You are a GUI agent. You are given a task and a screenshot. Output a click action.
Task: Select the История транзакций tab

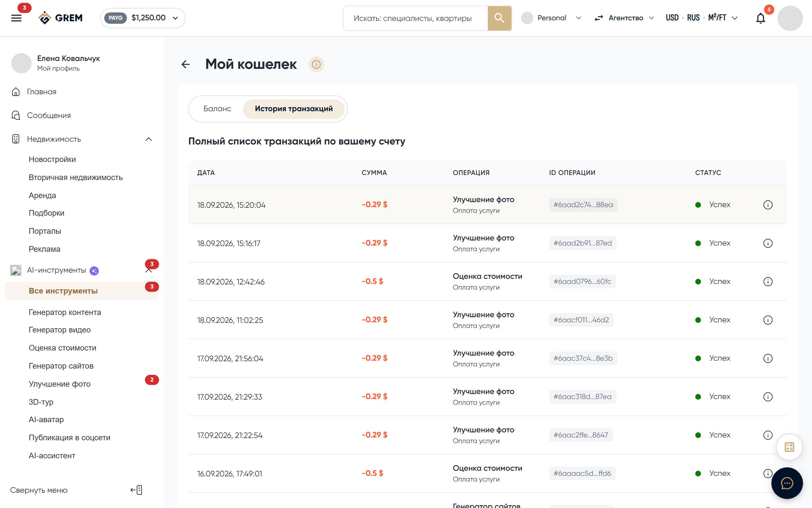tap(294, 109)
